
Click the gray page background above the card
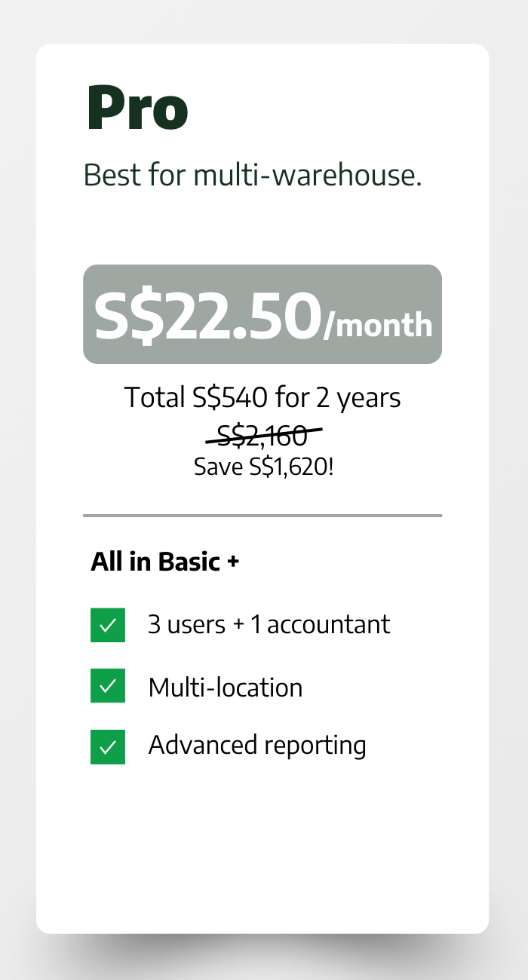coord(264,21)
